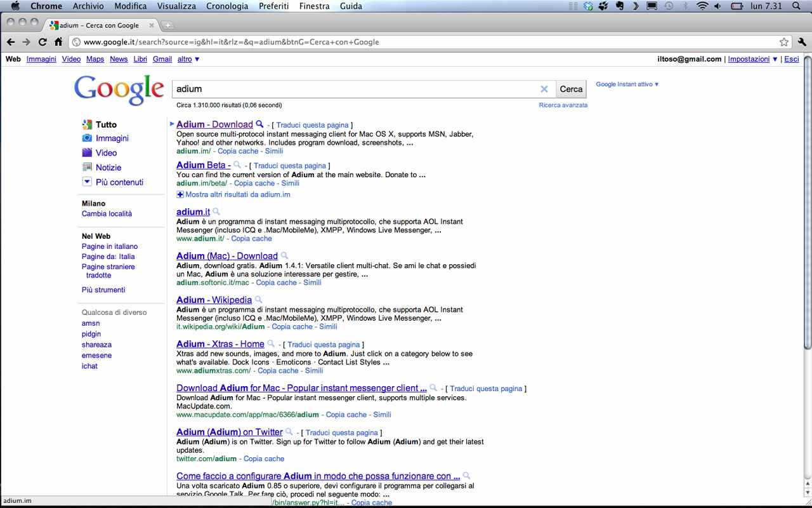Preview Adium - Download result magnifier icon
The image size is (812, 508).
(x=259, y=124)
